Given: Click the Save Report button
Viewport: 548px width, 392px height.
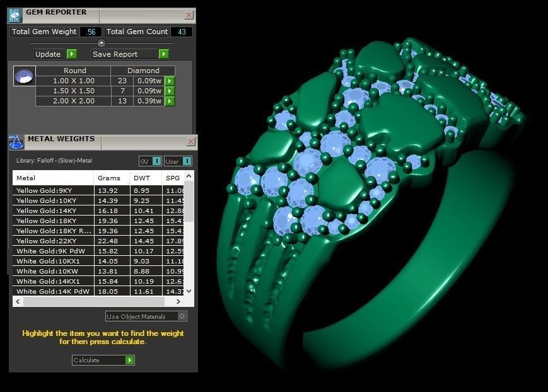Looking at the screenshot, I should click(130, 54).
